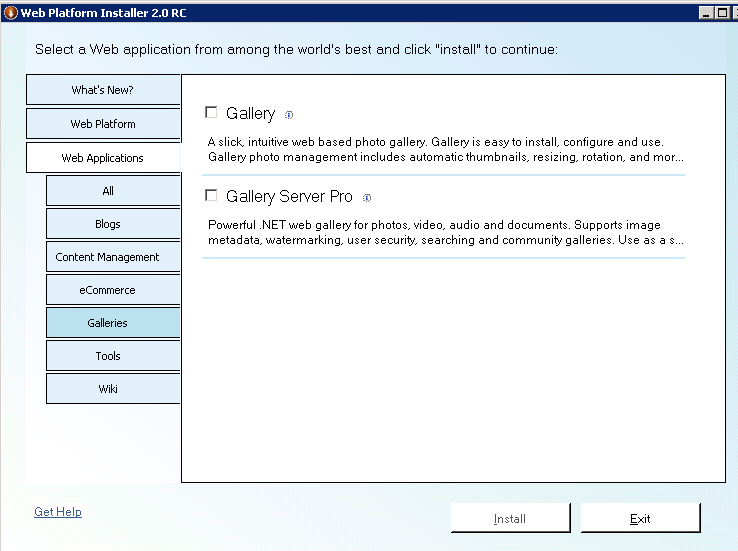Select the eCommerce category
Viewport: 738px width, 551px height.
pyautogui.click(x=113, y=290)
